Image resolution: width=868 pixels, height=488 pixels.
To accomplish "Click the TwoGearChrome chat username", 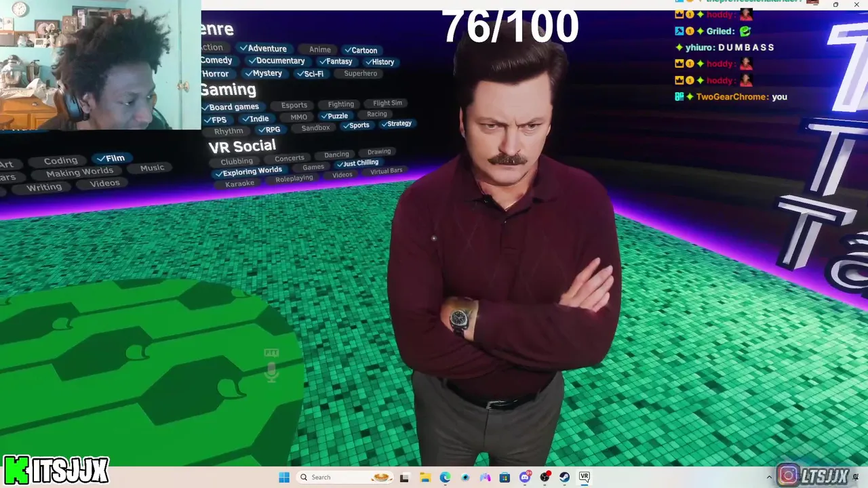I will 732,97.
